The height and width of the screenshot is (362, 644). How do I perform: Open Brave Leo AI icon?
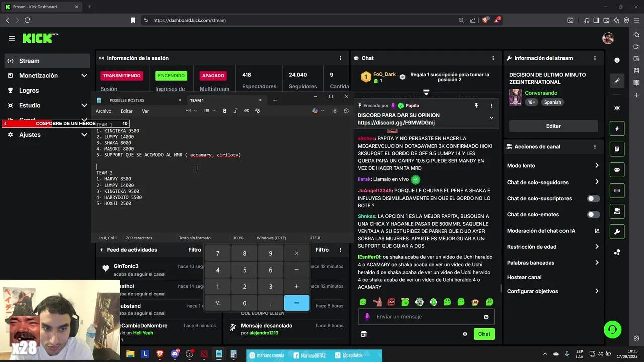616,20
